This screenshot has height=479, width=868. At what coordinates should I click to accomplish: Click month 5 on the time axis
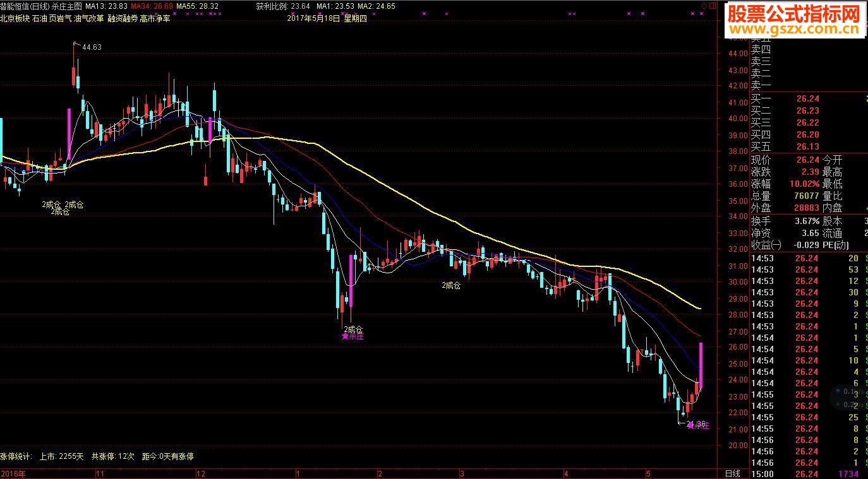(648, 473)
